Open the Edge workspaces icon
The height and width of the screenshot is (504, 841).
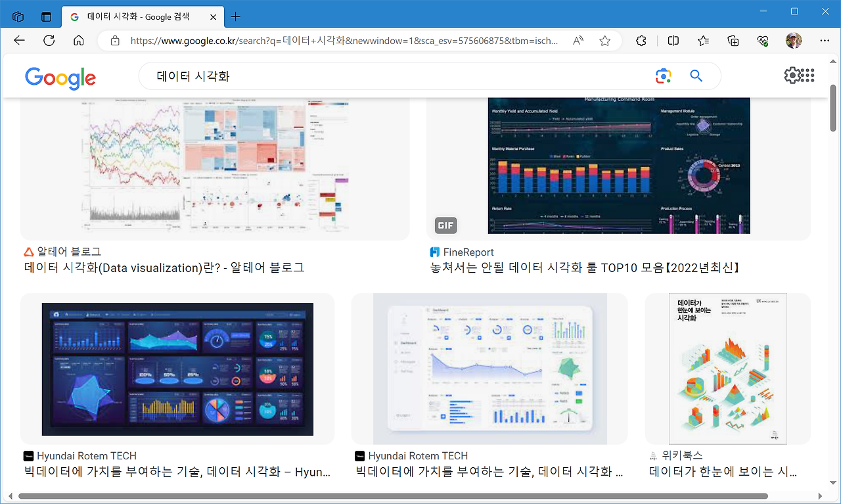[x=18, y=17]
